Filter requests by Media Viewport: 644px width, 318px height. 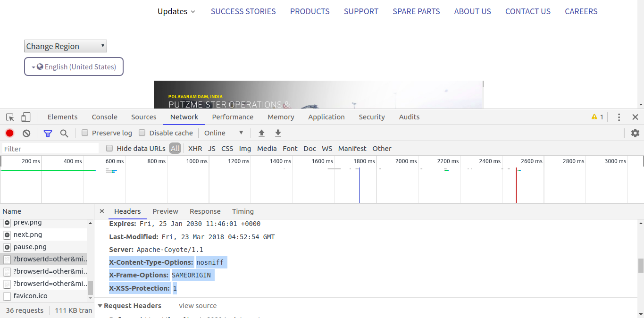point(267,148)
